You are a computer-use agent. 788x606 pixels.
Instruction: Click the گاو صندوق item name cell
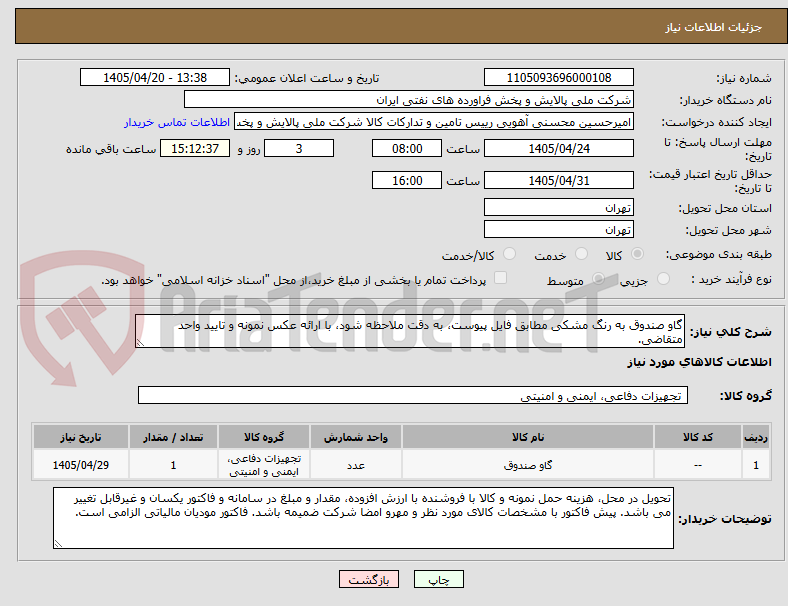pyautogui.click(x=528, y=465)
